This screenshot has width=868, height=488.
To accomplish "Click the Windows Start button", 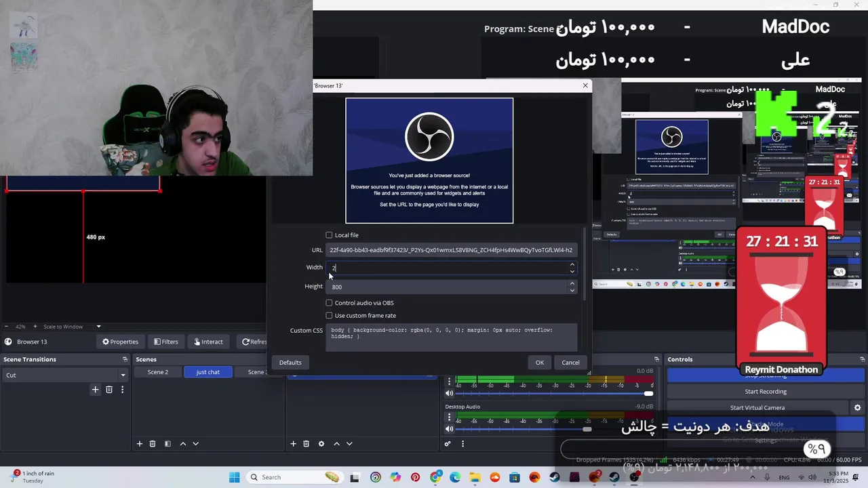I will [234, 477].
